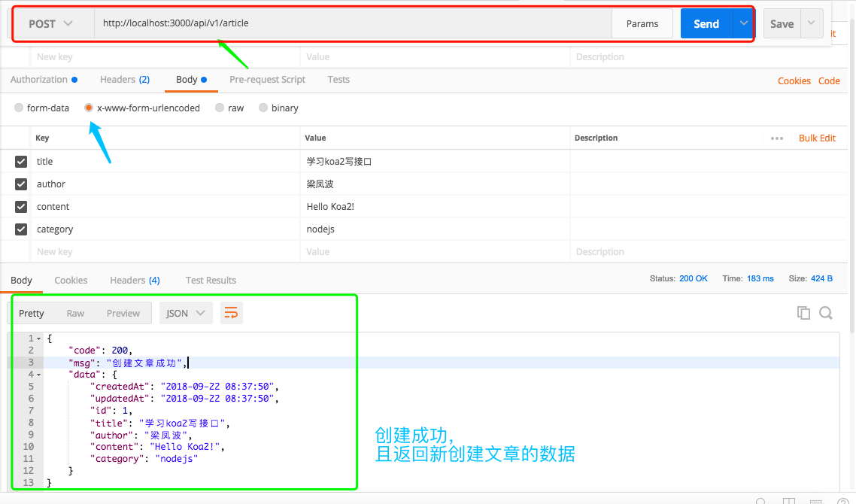Viewport: 856px width, 504px height.
Task: Open the response Cookies tab
Action: pyautogui.click(x=71, y=280)
